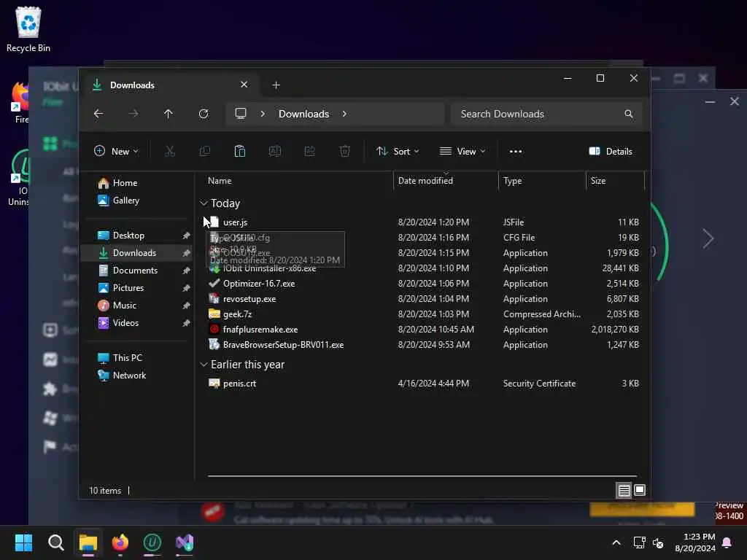Click the search magnifier in Search Downloads
The height and width of the screenshot is (560, 747).
629,114
